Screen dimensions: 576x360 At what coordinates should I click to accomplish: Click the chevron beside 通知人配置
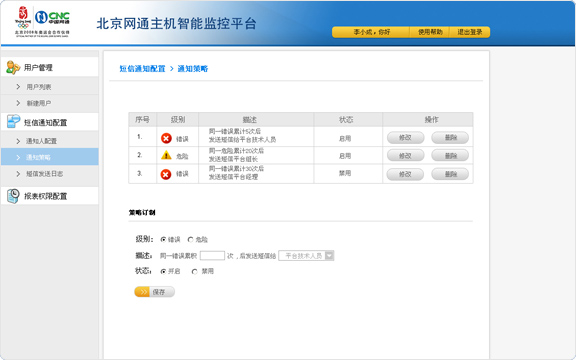18,141
